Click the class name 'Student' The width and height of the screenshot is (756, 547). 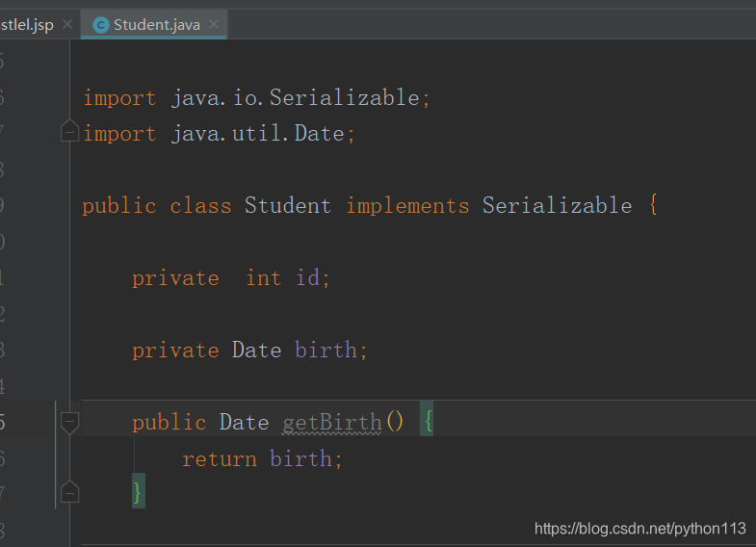point(287,206)
